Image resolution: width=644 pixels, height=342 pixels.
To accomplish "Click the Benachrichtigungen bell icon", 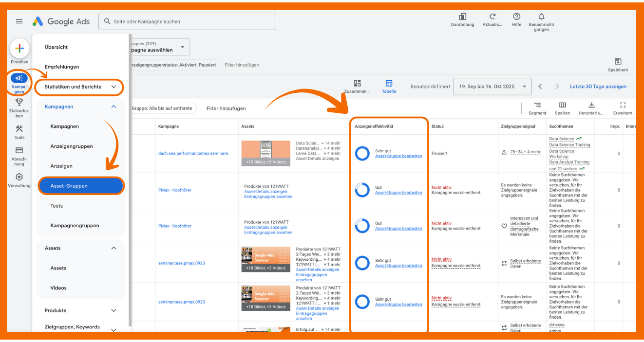I will coord(541,17).
